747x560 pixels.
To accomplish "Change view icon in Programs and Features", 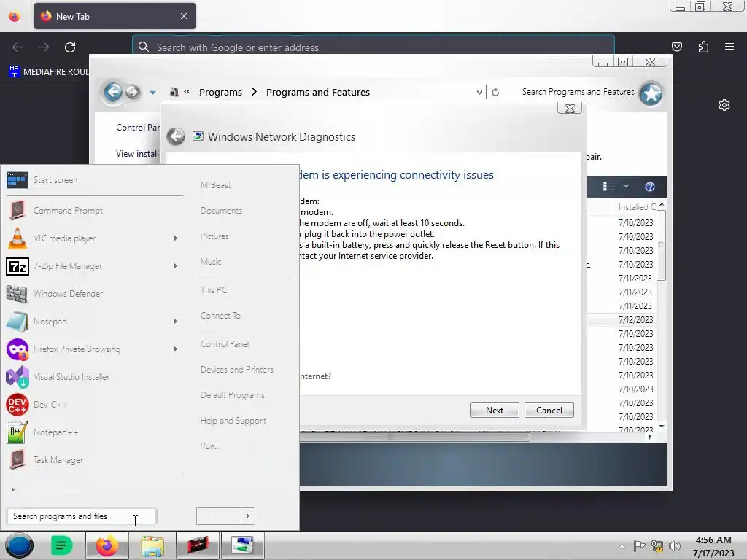I will click(608, 187).
